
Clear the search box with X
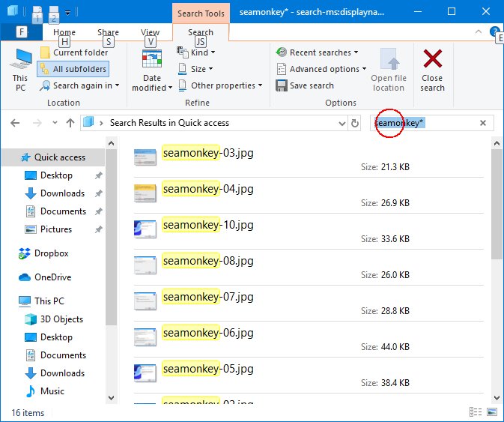(483, 123)
